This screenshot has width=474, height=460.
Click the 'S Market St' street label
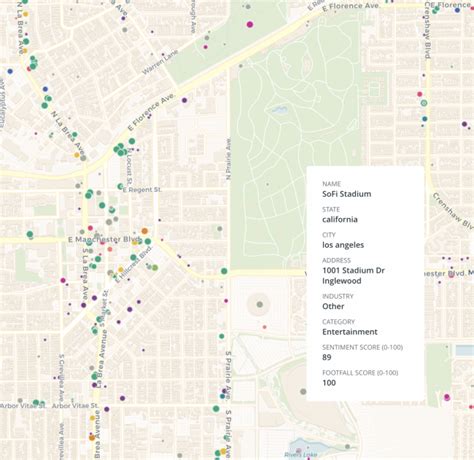click(104, 308)
